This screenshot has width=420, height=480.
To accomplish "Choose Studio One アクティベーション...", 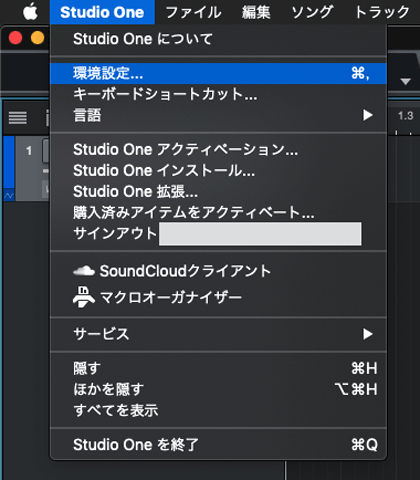I will 218,149.
